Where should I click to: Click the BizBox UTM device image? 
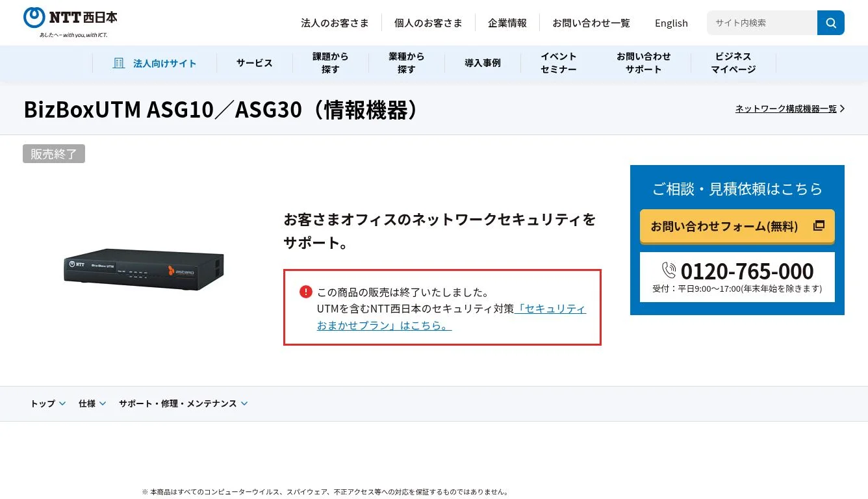144,270
